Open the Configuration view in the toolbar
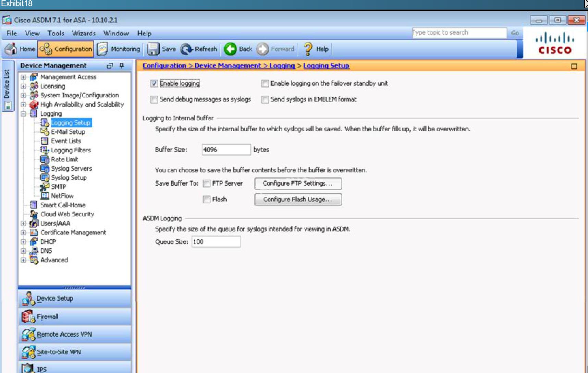Screen dimensions: 588x373 (65, 49)
